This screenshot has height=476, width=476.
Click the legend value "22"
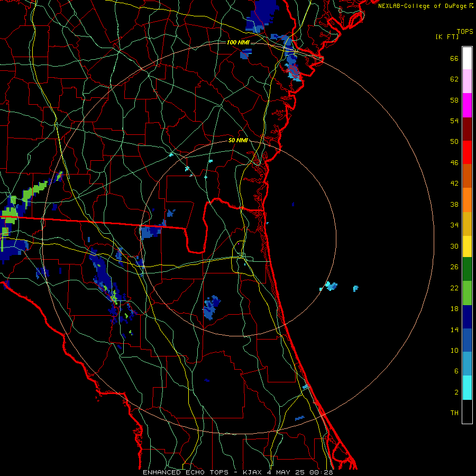pyautogui.click(x=454, y=288)
